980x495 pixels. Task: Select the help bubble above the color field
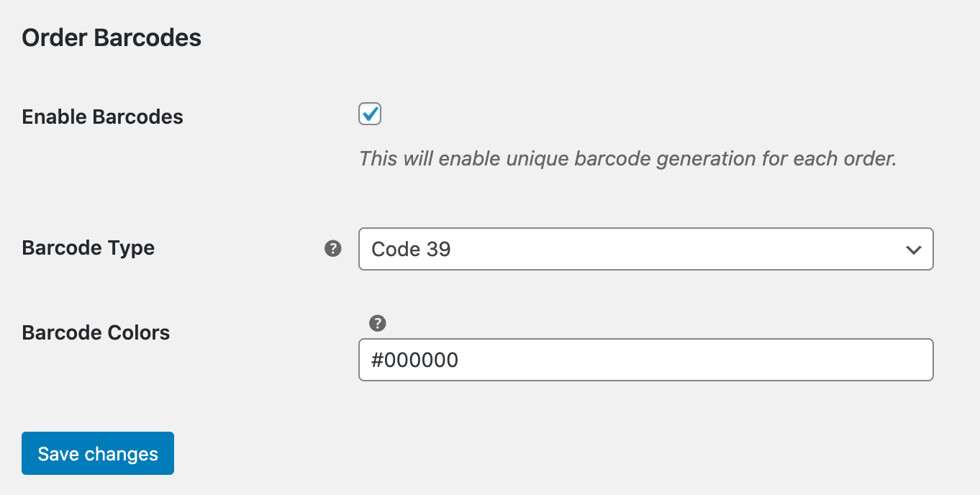point(377,323)
